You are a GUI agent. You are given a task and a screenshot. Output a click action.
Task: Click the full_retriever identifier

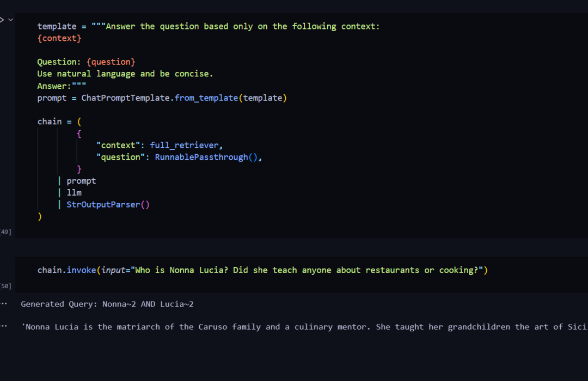(184, 146)
